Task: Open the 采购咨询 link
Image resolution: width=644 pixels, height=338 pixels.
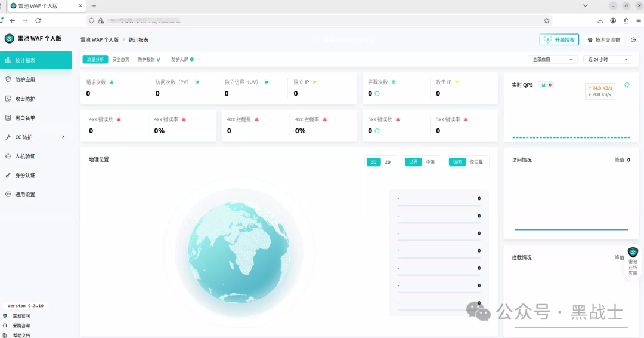Action: pyautogui.click(x=21, y=325)
